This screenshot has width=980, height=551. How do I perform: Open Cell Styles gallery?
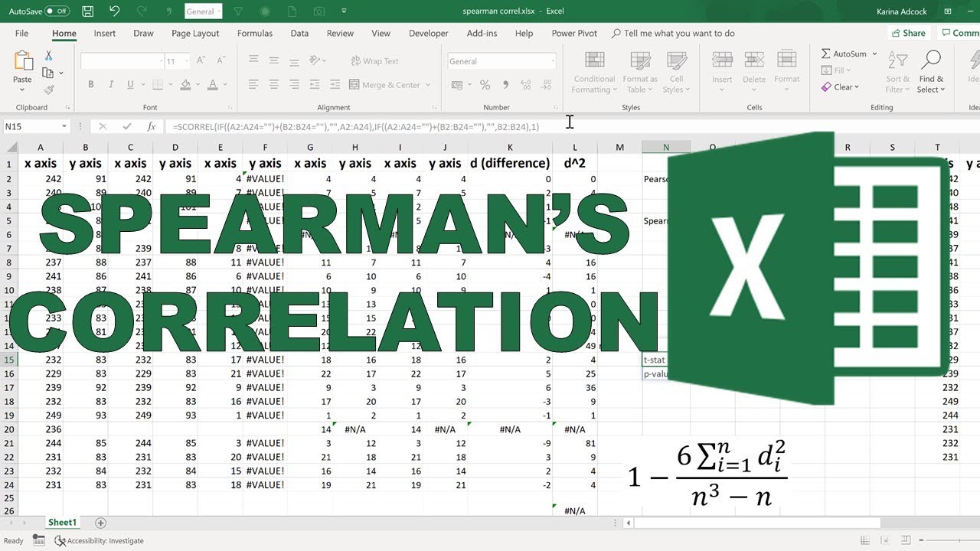[676, 73]
